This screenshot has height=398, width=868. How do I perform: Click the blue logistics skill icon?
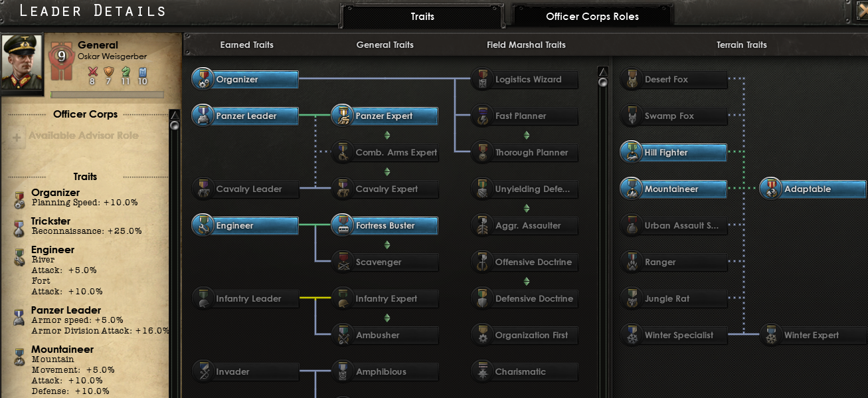[142, 72]
